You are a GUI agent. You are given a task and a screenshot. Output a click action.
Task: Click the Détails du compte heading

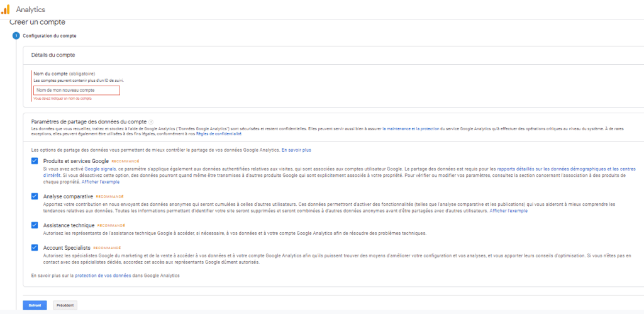(x=53, y=55)
